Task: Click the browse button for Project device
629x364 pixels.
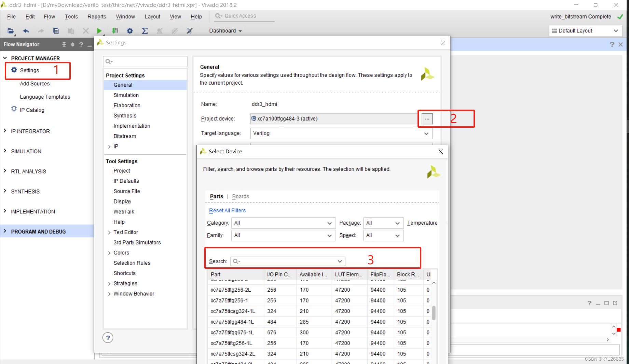Action: [x=427, y=119]
